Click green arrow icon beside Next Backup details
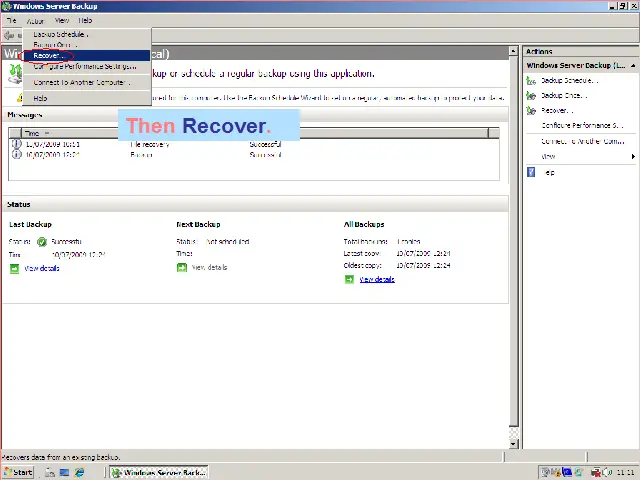 click(182, 268)
